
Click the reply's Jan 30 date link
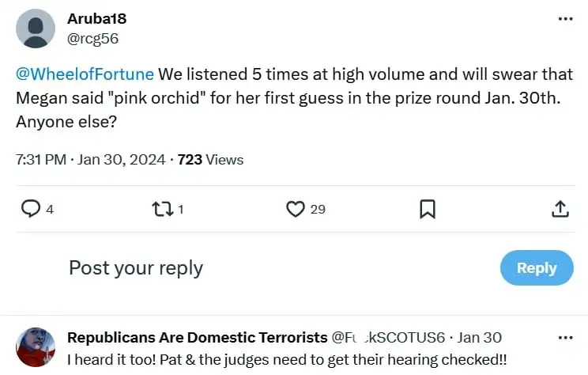click(479, 338)
